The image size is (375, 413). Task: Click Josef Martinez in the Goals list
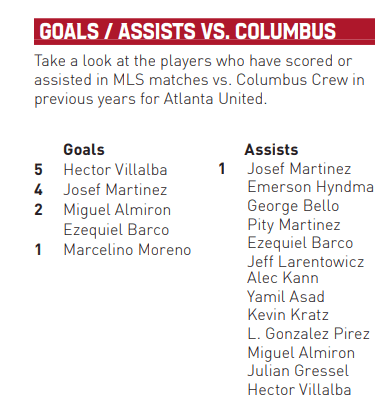[115, 190]
